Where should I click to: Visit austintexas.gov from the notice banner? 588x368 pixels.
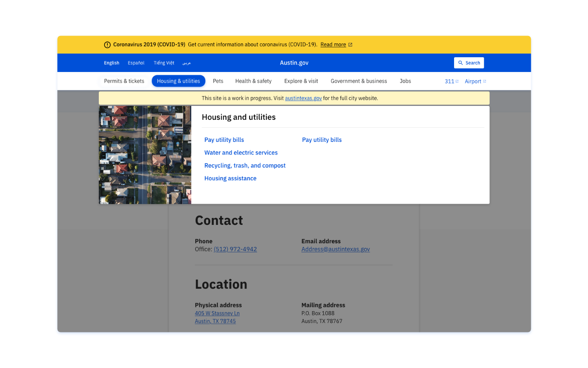[x=303, y=98]
